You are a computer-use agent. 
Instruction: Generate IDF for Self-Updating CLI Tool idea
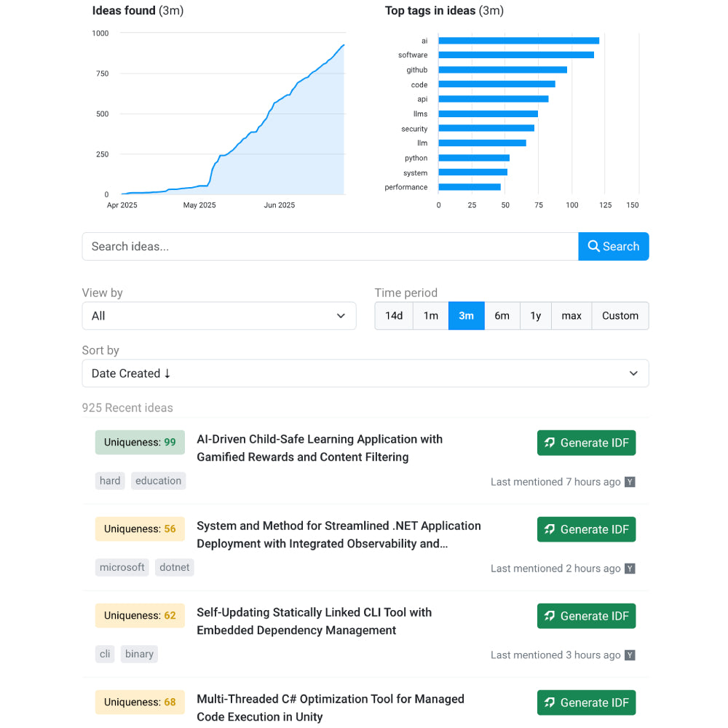click(586, 616)
